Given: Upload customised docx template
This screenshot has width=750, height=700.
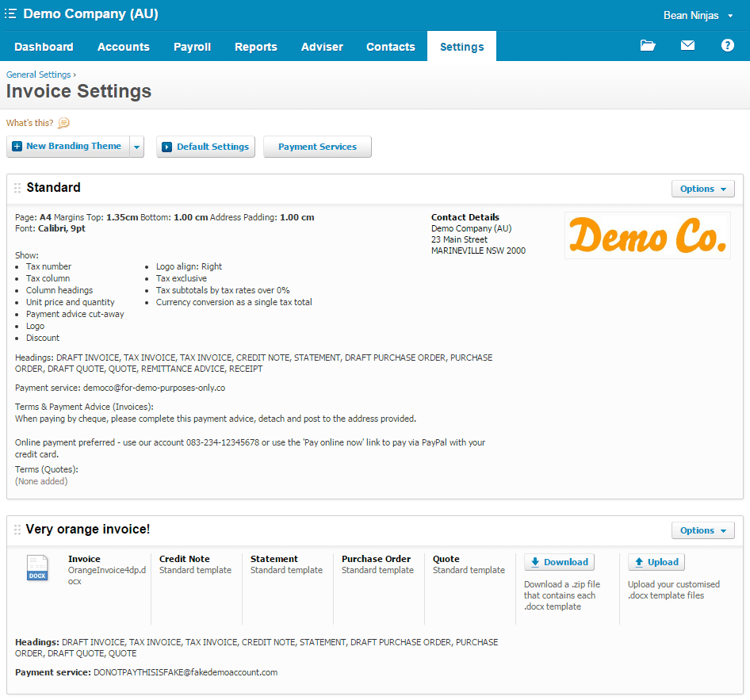Looking at the screenshot, I should (656, 562).
